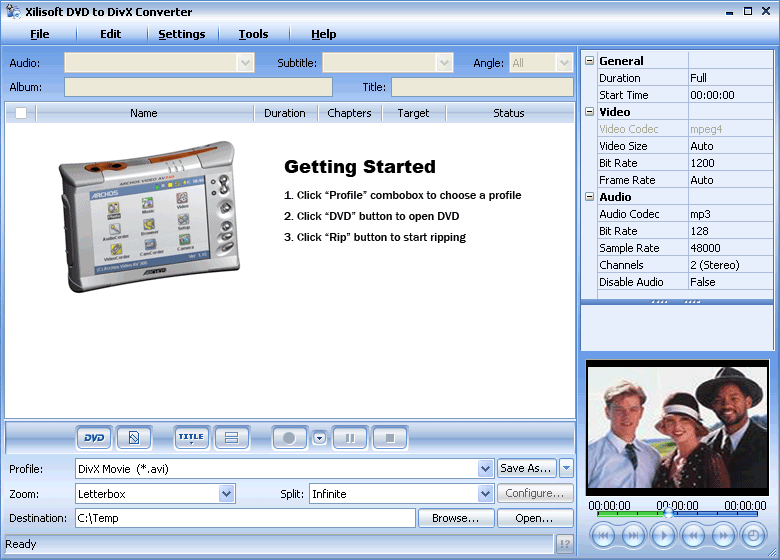The width and height of the screenshot is (780, 560).
Task: Open the Subtitle dropdown
Action: coord(444,63)
